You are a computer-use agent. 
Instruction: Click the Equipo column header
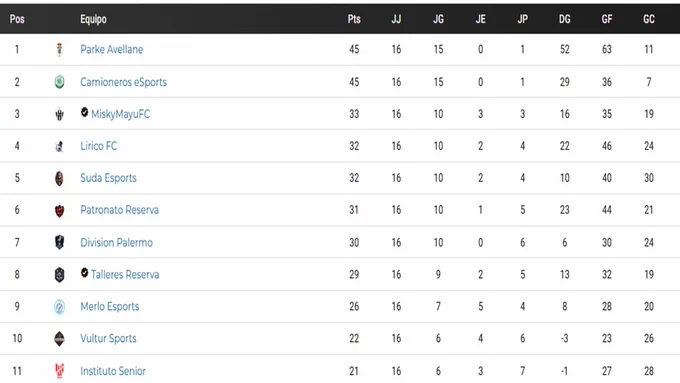(93, 19)
